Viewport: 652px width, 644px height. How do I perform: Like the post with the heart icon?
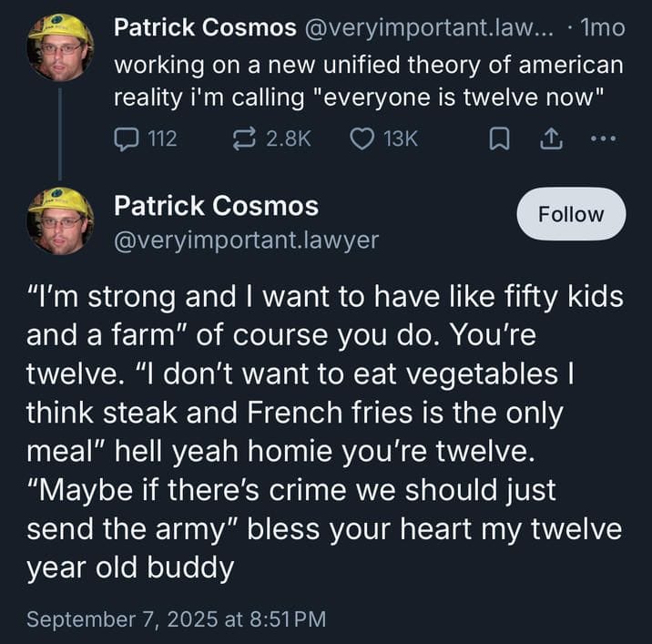pyautogui.click(x=361, y=138)
